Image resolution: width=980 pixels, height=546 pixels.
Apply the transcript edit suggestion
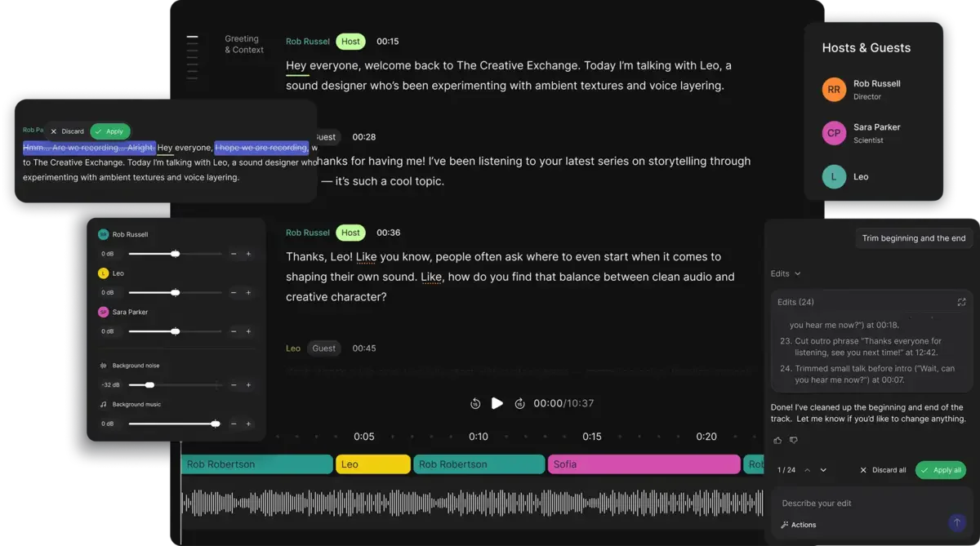pos(110,131)
